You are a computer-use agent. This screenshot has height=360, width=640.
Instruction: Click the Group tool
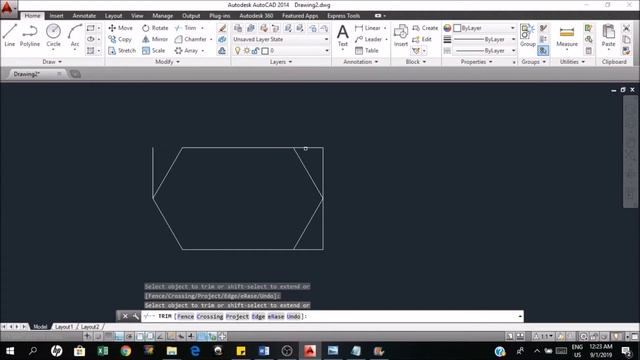(x=527, y=36)
